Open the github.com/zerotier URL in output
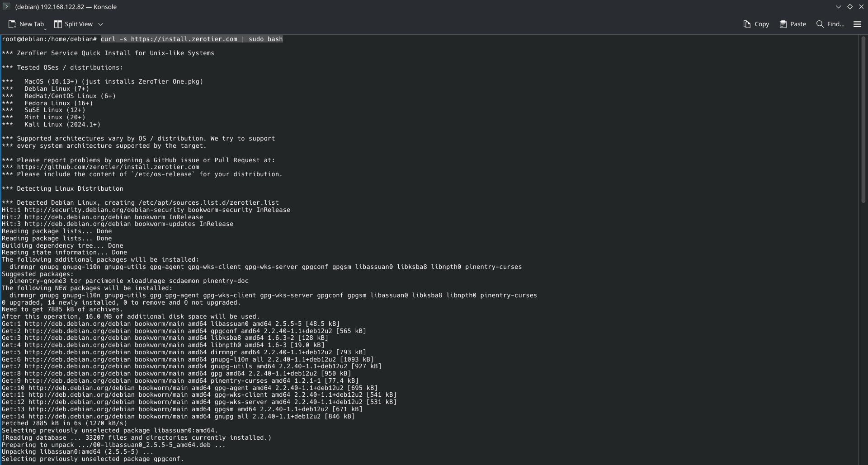Screen dimensions: 868x465 (x=108, y=167)
